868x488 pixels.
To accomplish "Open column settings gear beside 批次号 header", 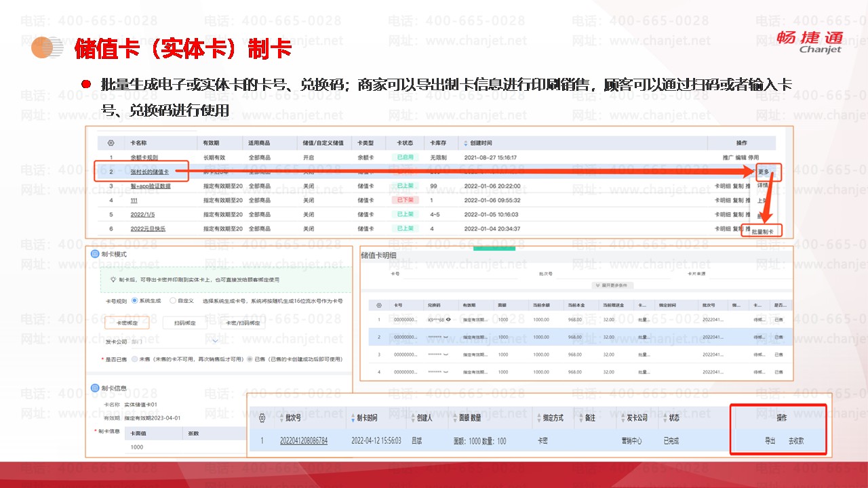I will (262, 418).
